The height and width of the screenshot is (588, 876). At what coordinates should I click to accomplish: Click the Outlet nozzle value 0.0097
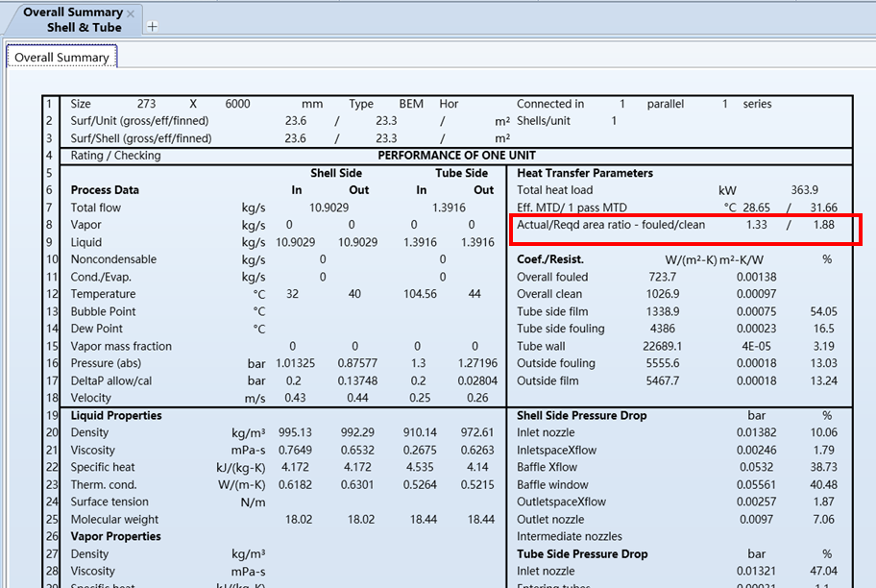click(x=757, y=519)
